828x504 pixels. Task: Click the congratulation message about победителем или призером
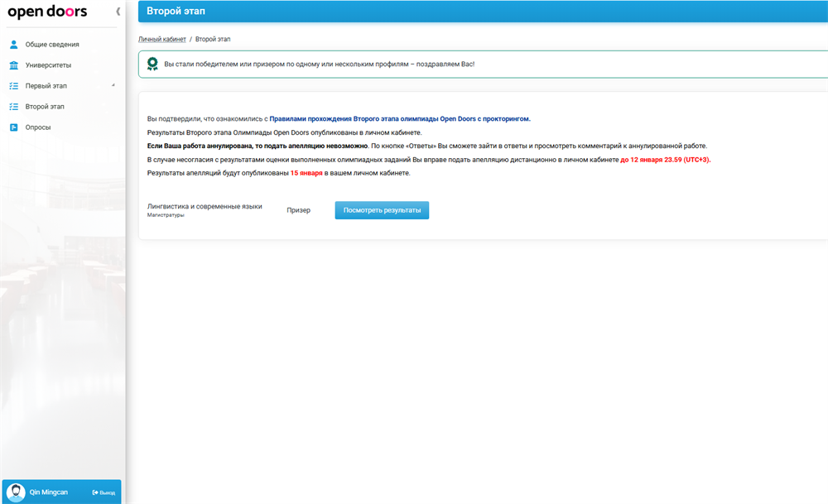(319, 64)
